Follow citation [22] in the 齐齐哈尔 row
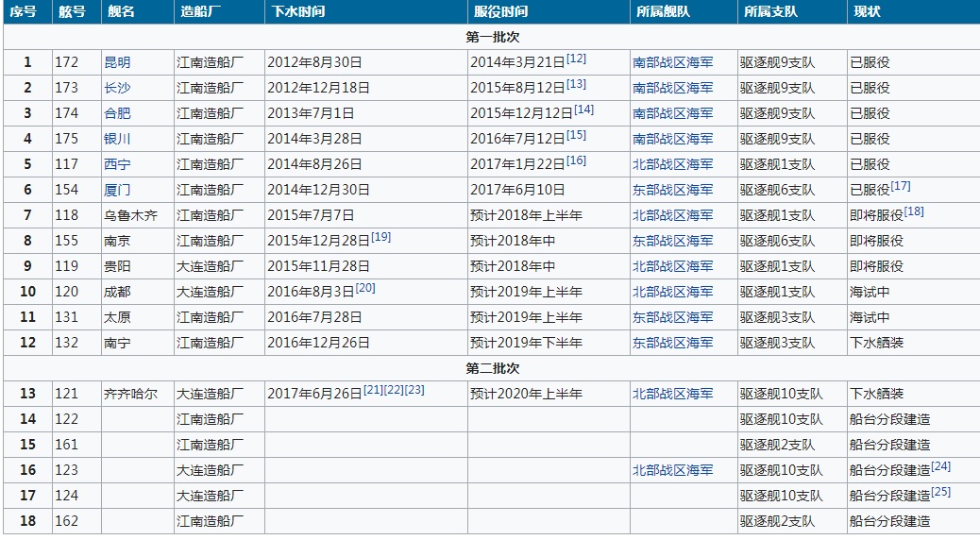 point(394,390)
